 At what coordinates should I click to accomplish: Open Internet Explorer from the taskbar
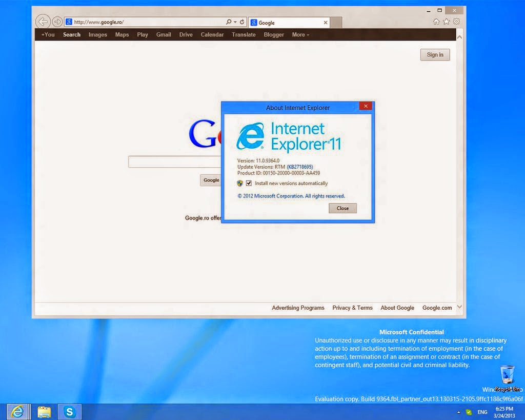click(x=18, y=412)
